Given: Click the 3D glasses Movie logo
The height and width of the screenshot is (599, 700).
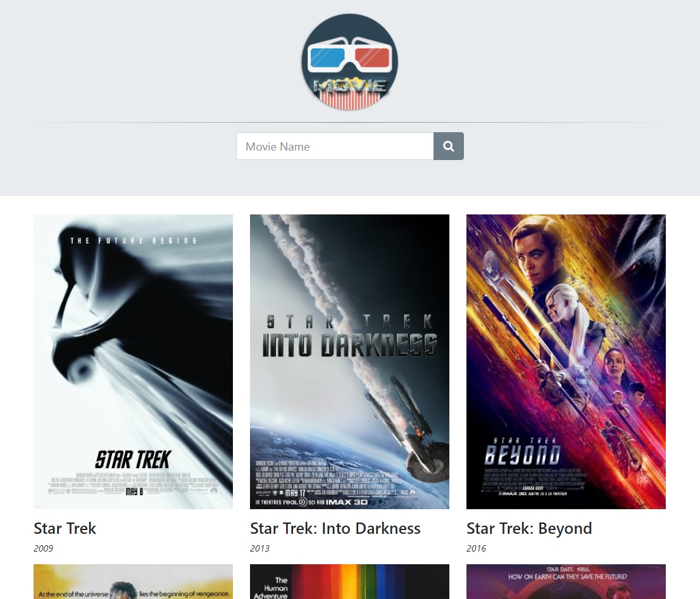Looking at the screenshot, I should pos(349,62).
